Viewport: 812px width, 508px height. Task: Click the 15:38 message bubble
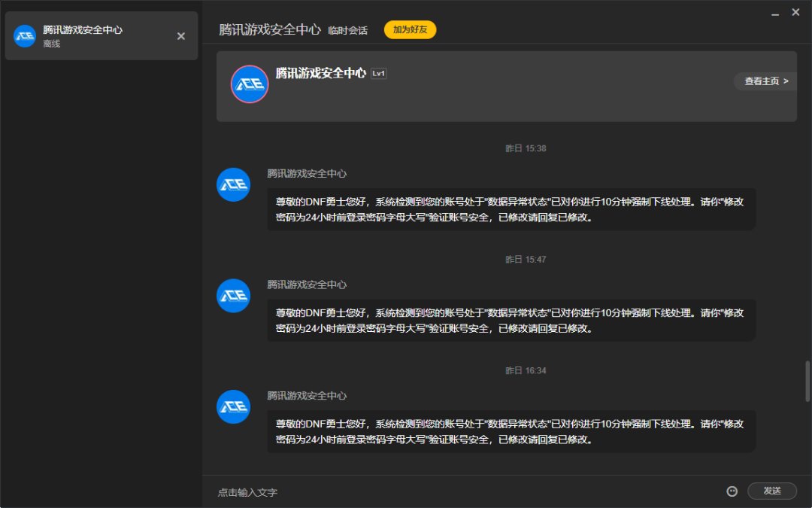pos(511,209)
